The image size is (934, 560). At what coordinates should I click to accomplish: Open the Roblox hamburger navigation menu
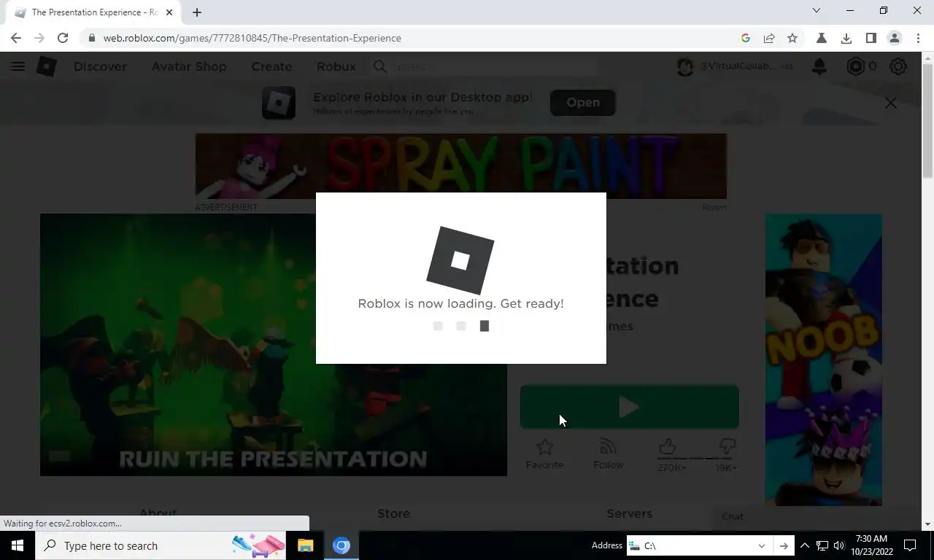[x=18, y=66]
